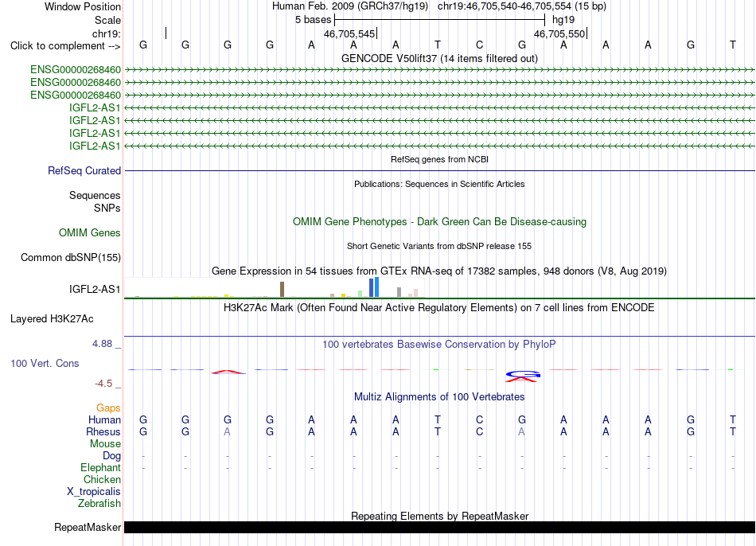Viewport: 756px width, 546px height.
Task: Open 'Repeating Elements by RepeatMasker' title
Action: (439, 516)
